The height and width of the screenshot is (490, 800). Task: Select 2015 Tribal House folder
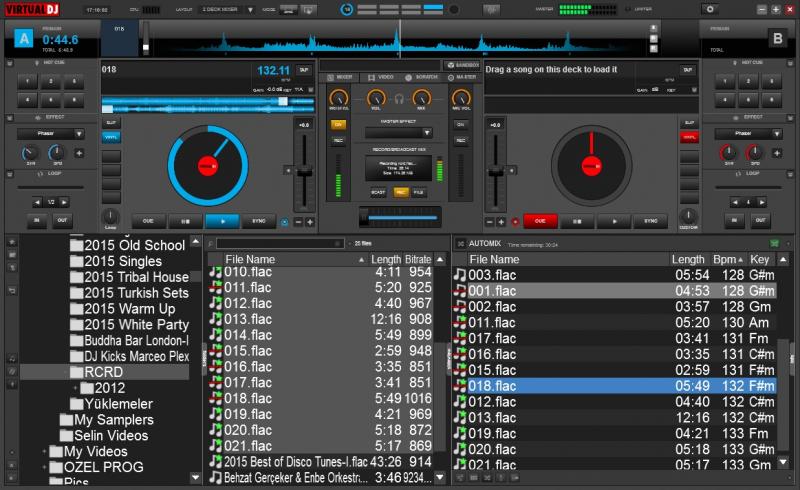[x=136, y=277]
